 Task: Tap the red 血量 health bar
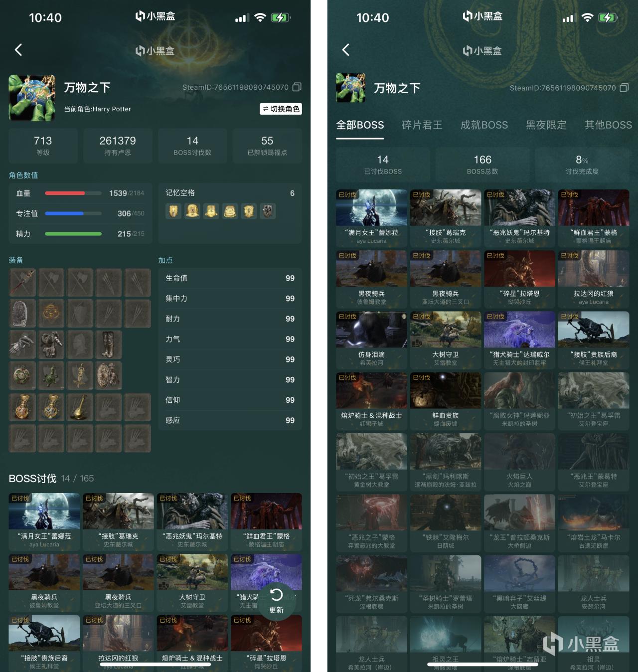pyautogui.click(x=73, y=193)
